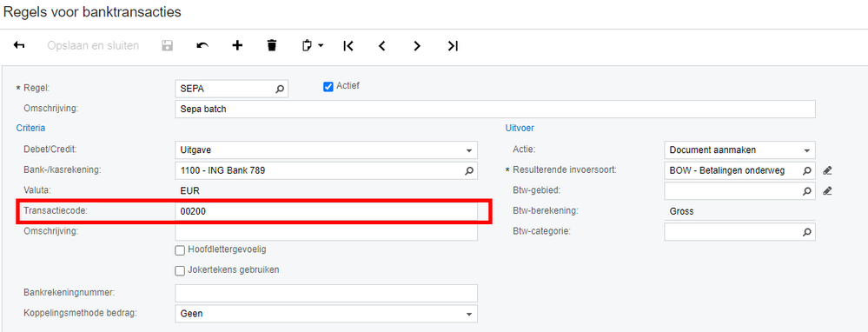
Task: Click the Gross value for Btw-berekening
Action: [x=681, y=211]
